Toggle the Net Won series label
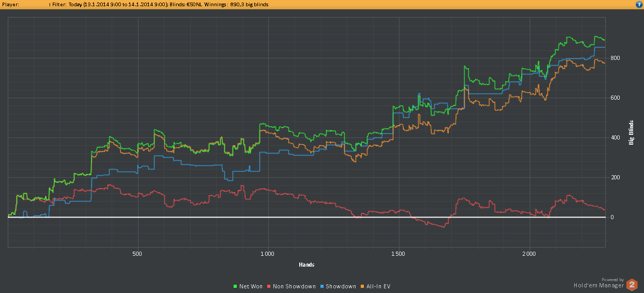This screenshot has height=293, width=644. (252, 286)
